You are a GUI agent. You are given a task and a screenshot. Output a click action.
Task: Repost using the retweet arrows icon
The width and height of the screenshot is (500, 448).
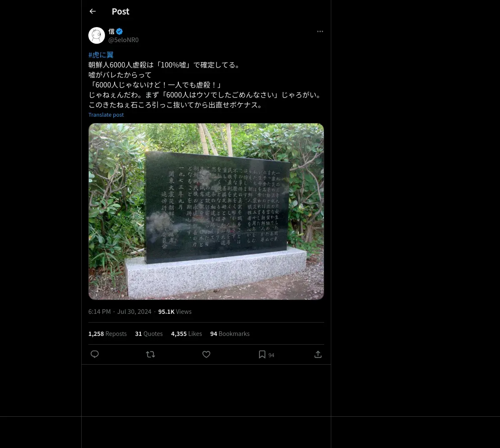click(x=150, y=354)
